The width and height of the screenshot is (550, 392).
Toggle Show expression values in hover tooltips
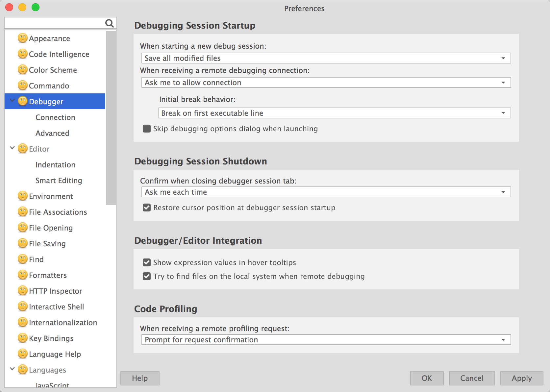(x=147, y=262)
